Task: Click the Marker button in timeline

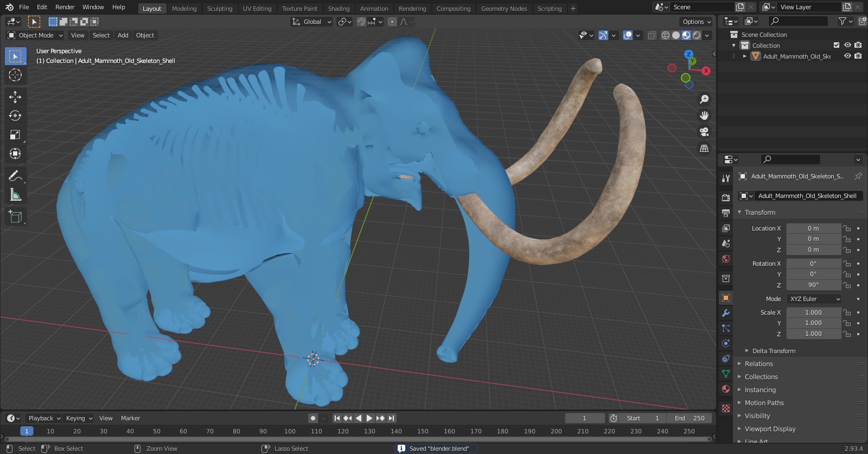Action: click(x=130, y=418)
